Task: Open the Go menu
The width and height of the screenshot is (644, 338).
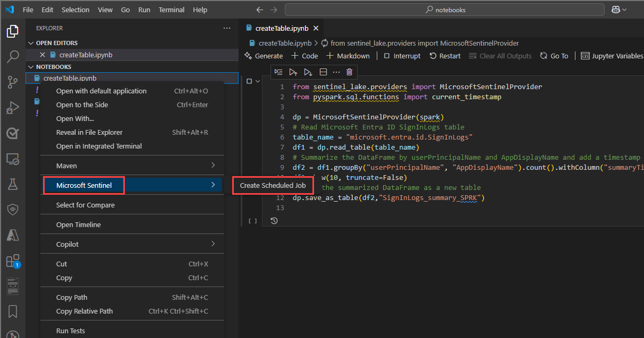Action: coord(125,10)
